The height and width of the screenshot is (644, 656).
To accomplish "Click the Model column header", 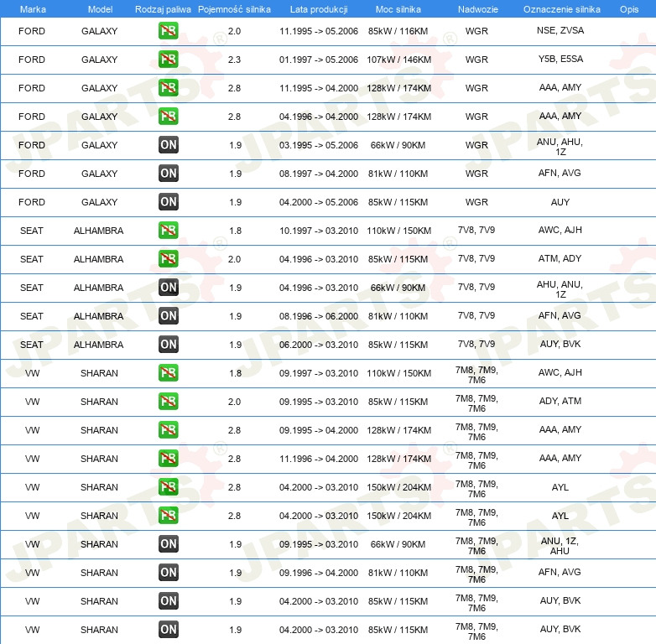I will (x=100, y=9).
